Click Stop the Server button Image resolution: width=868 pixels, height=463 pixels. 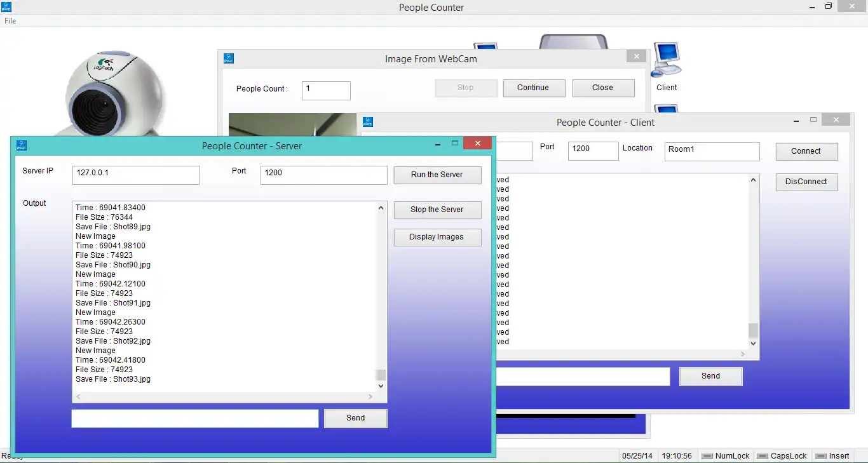click(x=437, y=210)
